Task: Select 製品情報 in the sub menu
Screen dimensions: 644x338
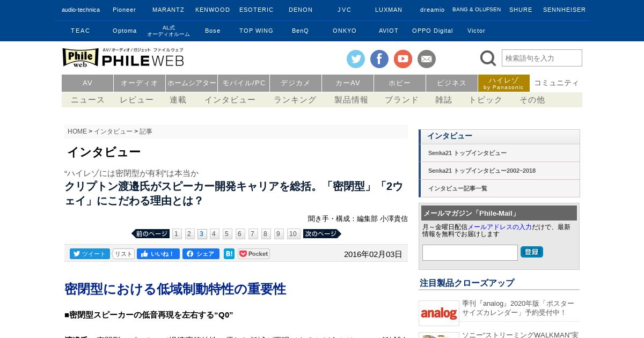Action: 352,100
